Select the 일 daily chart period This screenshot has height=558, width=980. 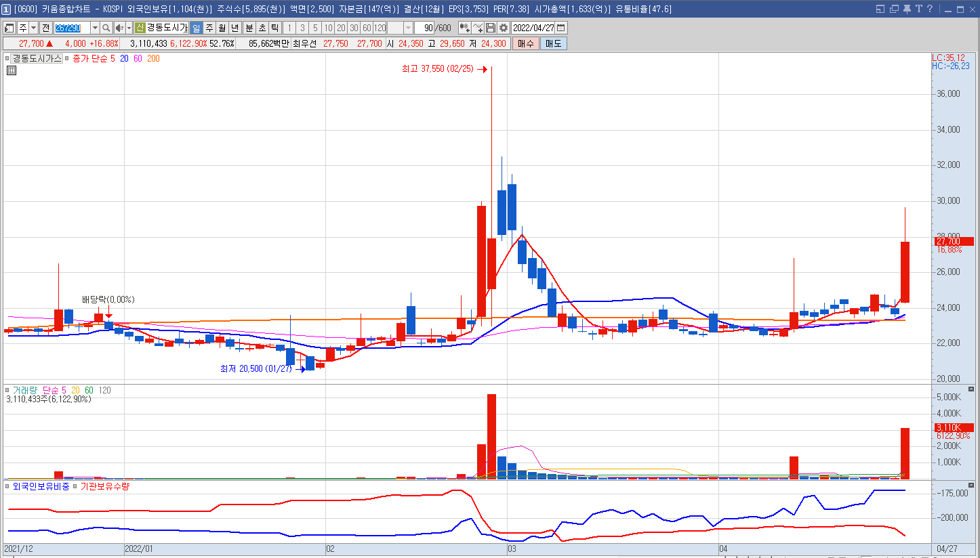[196, 28]
